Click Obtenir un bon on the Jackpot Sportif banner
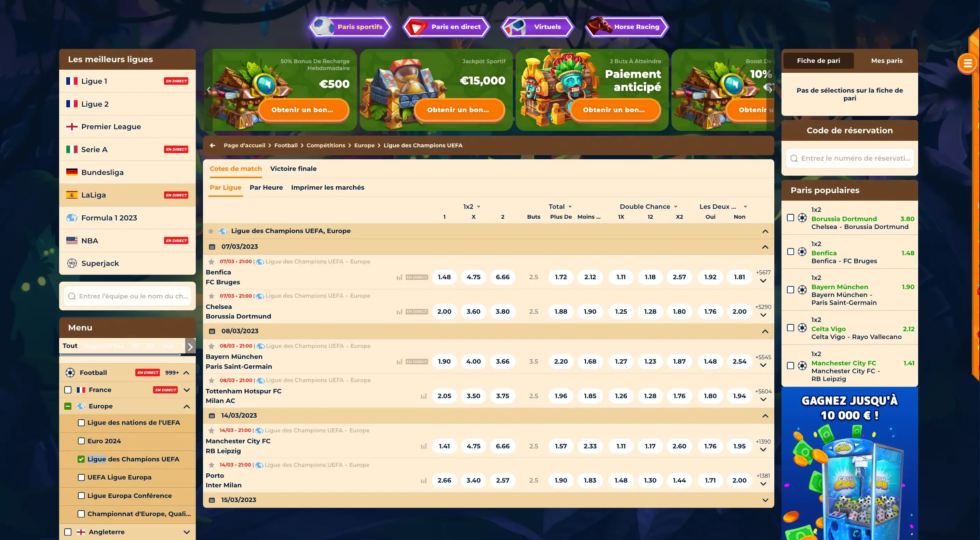 [459, 110]
